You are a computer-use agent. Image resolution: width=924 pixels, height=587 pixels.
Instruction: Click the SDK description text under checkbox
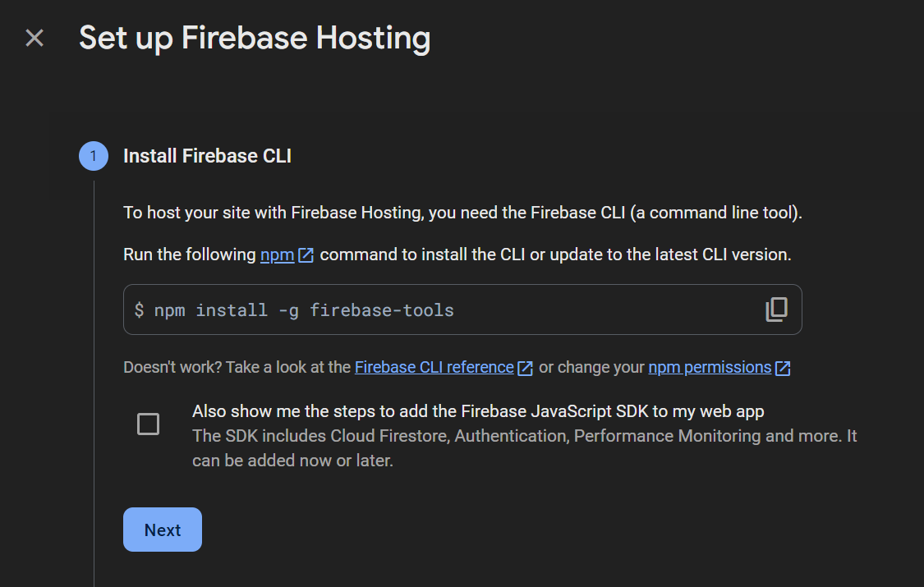pos(525,448)
